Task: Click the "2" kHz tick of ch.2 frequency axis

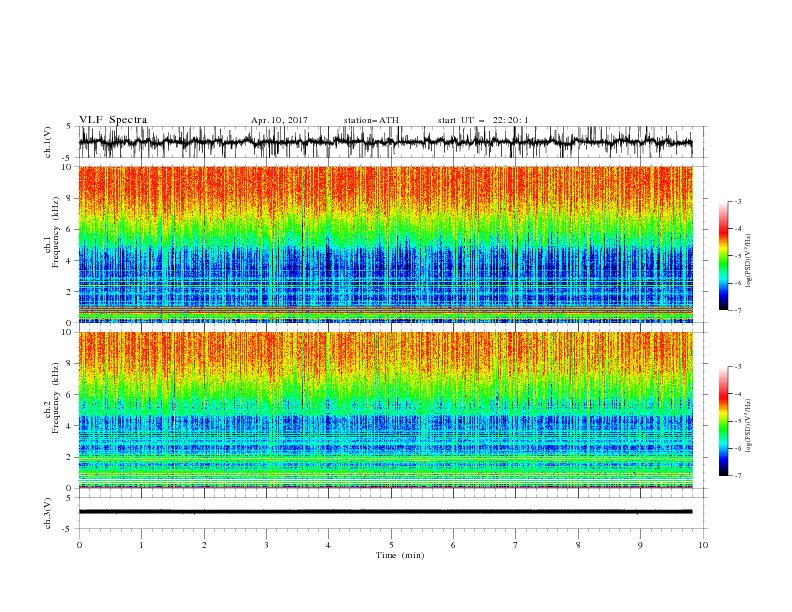Action: point(69,457)
